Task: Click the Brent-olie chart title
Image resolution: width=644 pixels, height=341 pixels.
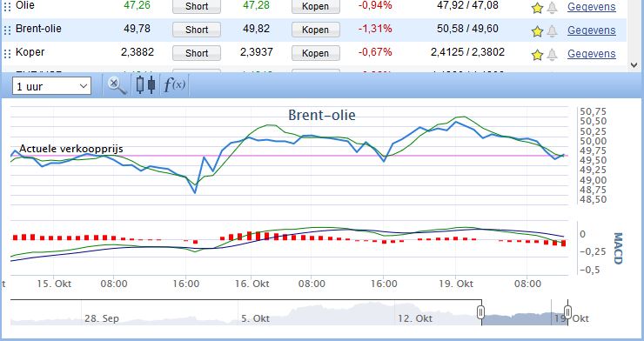Action: (x=322, y=115)
